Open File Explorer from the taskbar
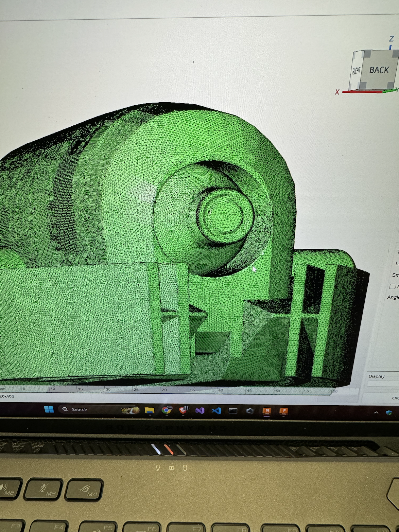Viewport: 399px width, 532px height. tap(150, 410)
